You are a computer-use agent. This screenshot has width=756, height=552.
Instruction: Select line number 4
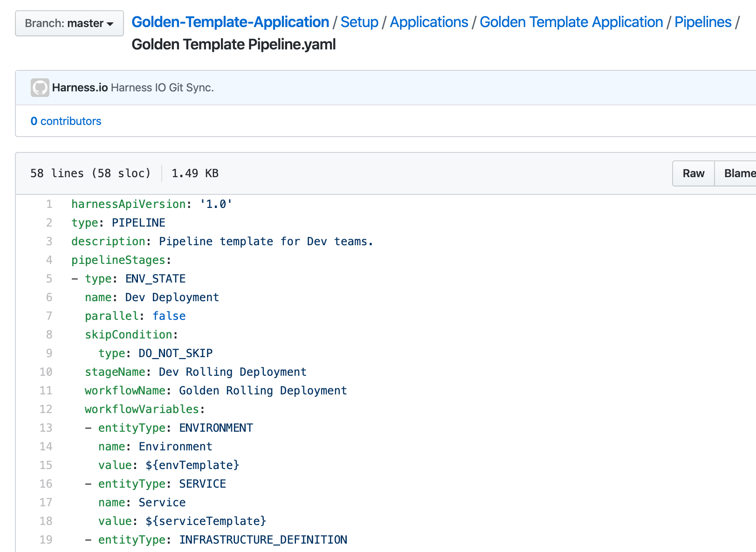point(49,260)
